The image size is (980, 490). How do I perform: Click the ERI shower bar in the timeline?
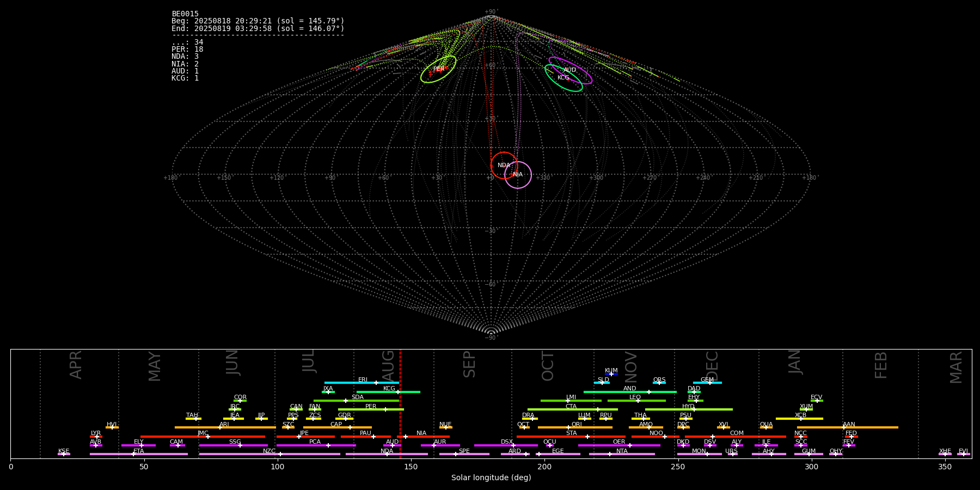click(362, 383)
